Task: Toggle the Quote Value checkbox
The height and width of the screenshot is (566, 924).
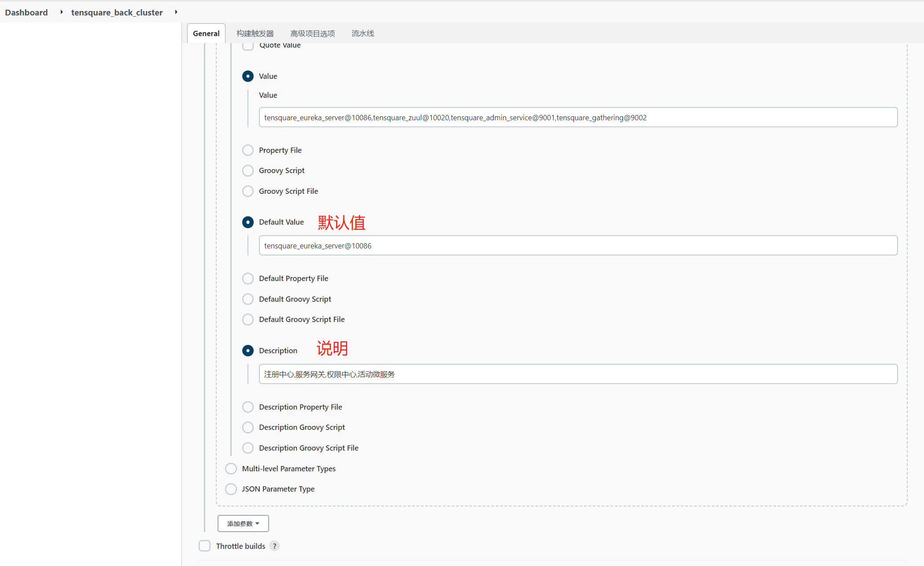Action: 249,44
